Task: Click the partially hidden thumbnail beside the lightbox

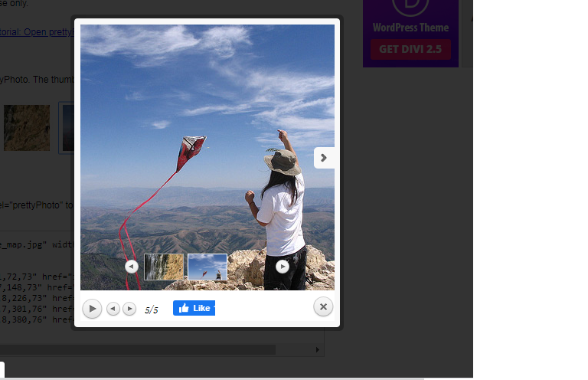Action: [67, 127]
